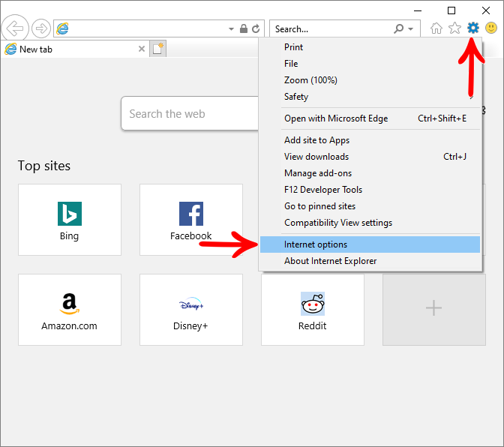Open the address bar autocomplete dropdown arrow
Viewport: 504px width, 447px height.
(x=231, y=29)
